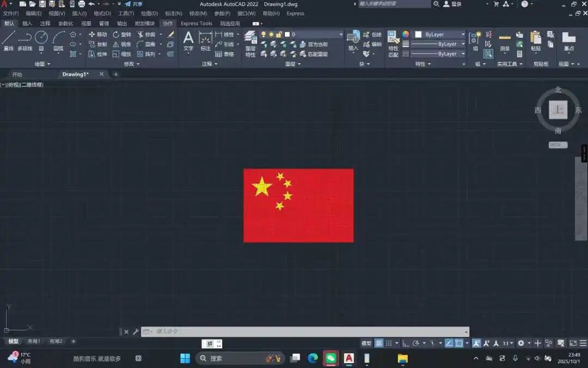
Task: Switch to the Express Tools ribbon tab
Action: [x=195, y=23]
